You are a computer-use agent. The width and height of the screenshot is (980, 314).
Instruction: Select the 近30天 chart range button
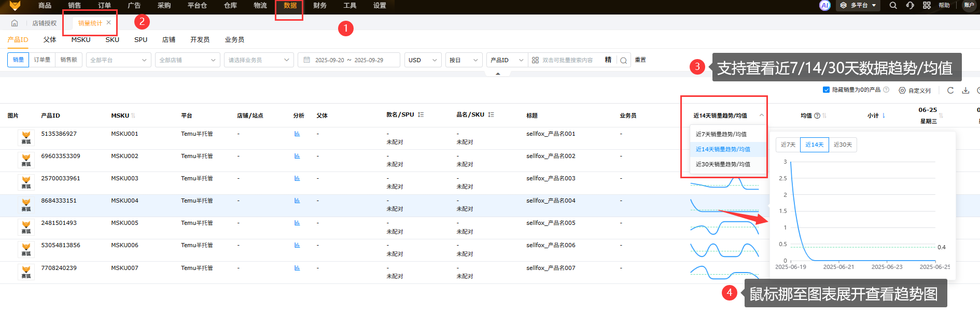(x=843, y=145)
